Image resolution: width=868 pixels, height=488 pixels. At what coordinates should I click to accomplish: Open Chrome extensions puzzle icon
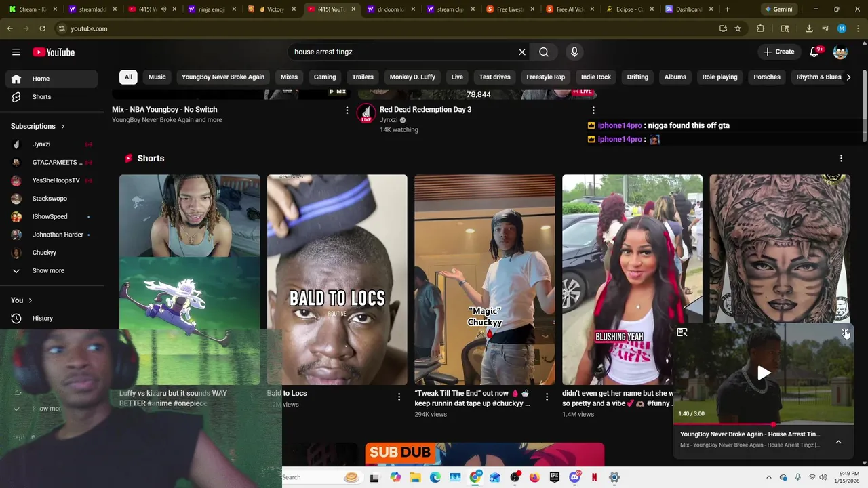click(760, 28)
